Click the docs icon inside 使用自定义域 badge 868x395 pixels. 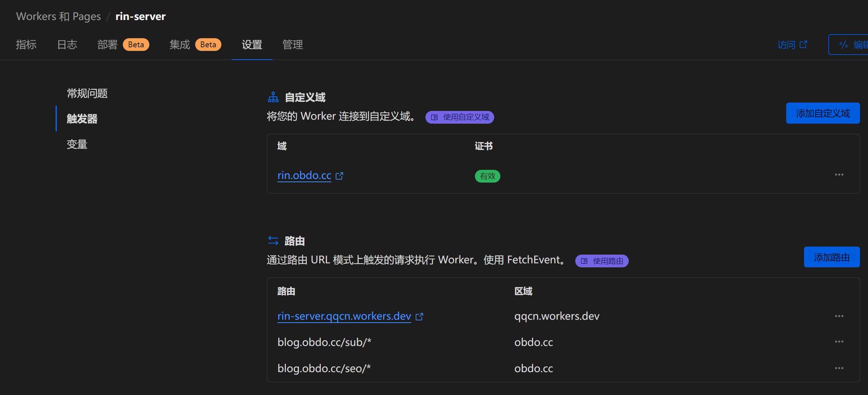435,117
